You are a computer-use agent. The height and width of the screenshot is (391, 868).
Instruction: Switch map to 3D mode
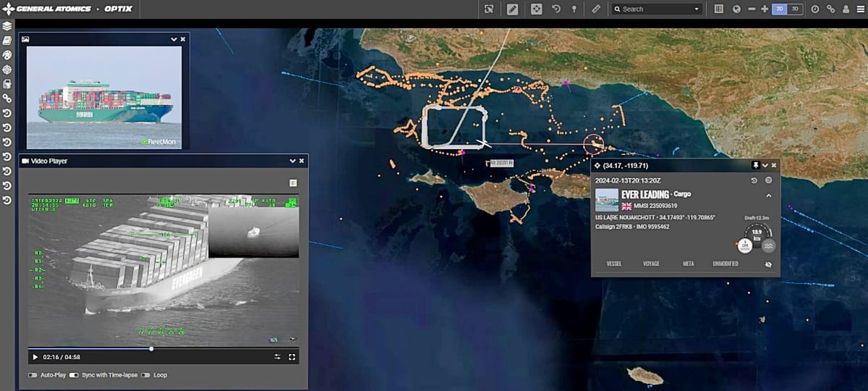[x=795, y=9]
